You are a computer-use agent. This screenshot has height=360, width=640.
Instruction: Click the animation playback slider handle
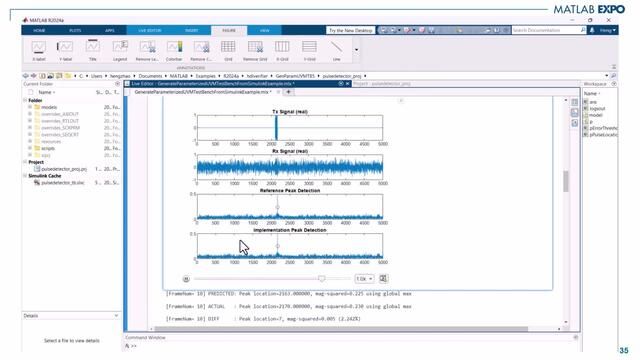coord(322,278)
